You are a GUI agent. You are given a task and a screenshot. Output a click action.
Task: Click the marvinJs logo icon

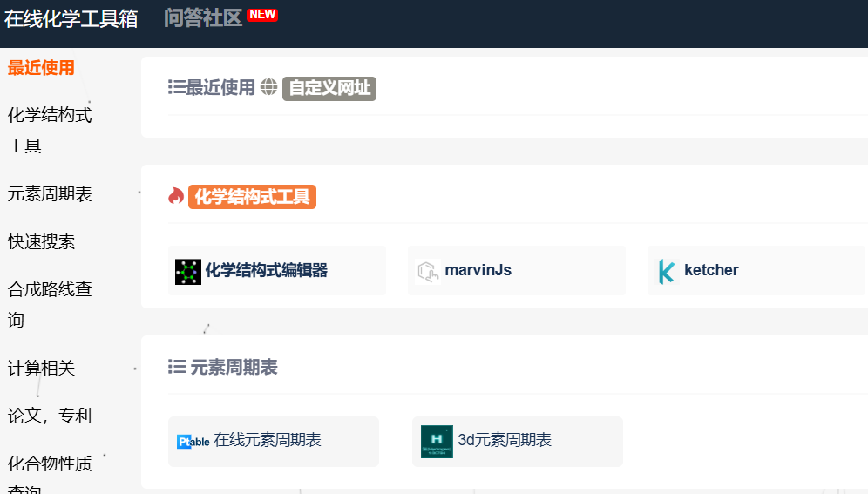click(428, 272)
